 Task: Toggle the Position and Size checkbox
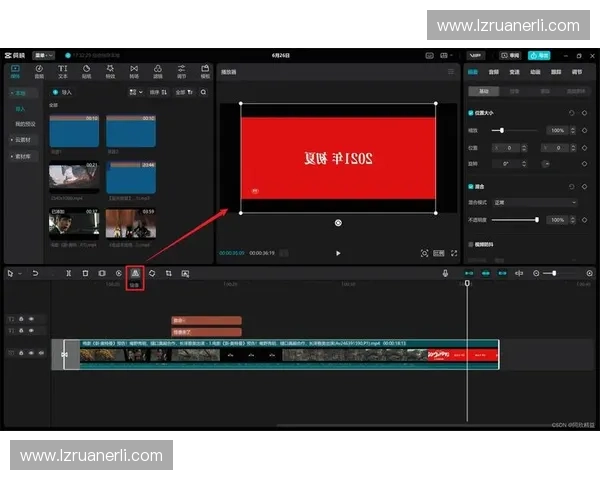pyautogui.click(x=472, y=113)
